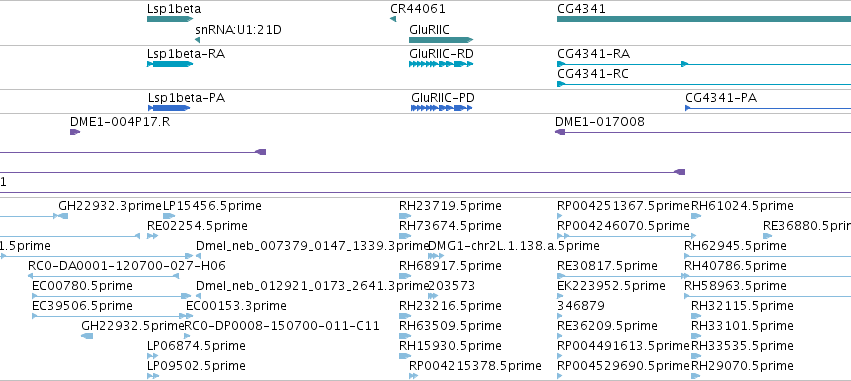Select the DME1-017O08 clone arrowhead
This screenshot has height=381, width=851.
tap(560, 132)
